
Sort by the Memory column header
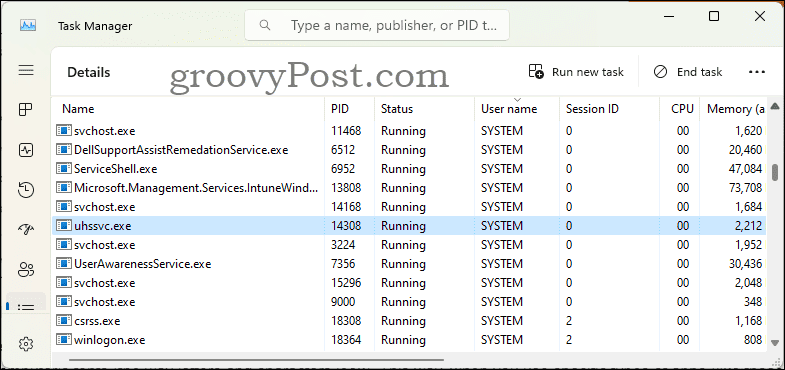[x=733, y=109]
